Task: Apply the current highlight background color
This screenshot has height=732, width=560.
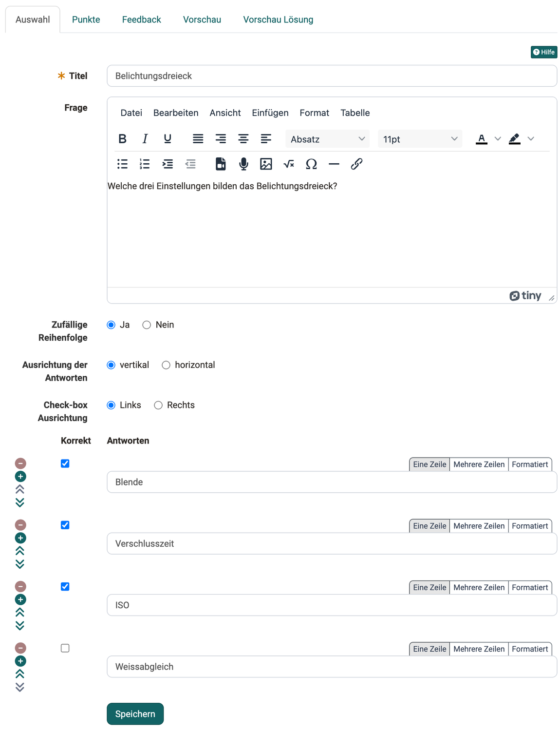Action: click(515, 139)
